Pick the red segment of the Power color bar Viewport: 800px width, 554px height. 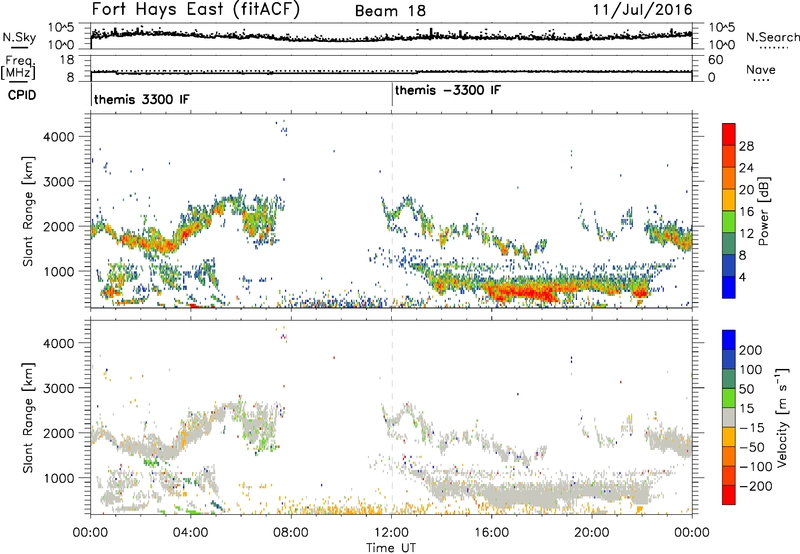coord(729,134)
